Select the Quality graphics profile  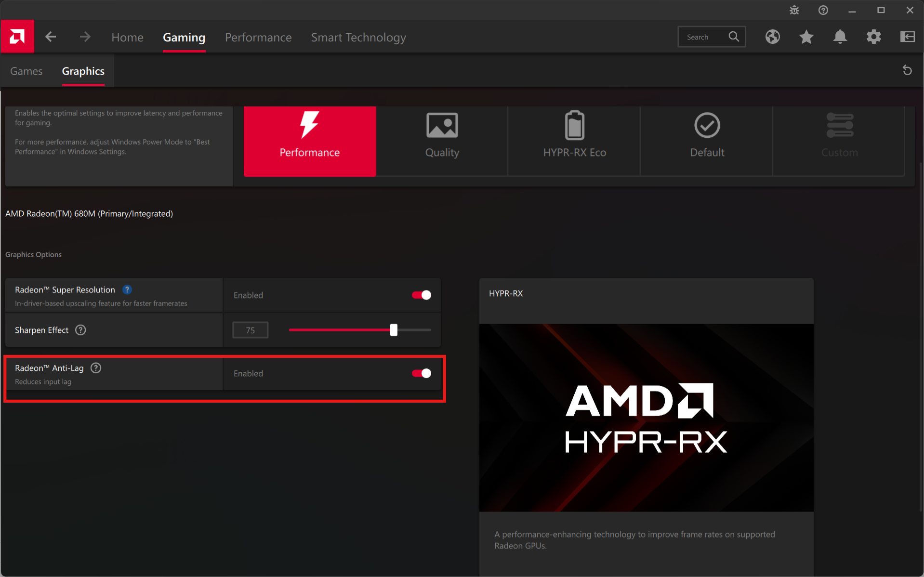coord(442,141)
